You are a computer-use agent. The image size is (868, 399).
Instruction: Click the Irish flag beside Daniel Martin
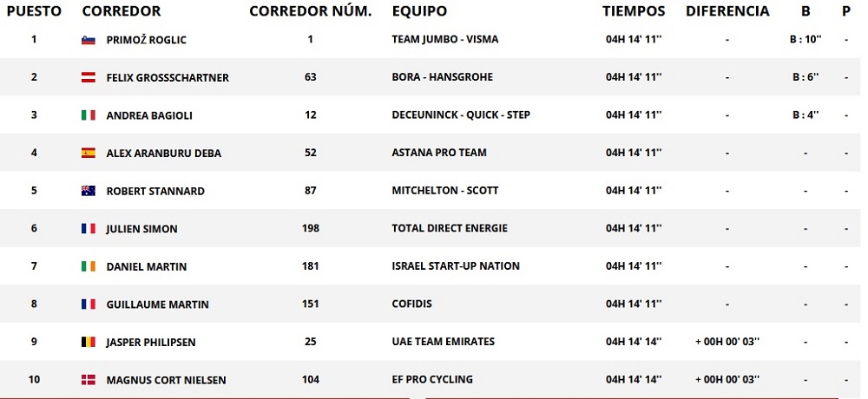[88, 266]
